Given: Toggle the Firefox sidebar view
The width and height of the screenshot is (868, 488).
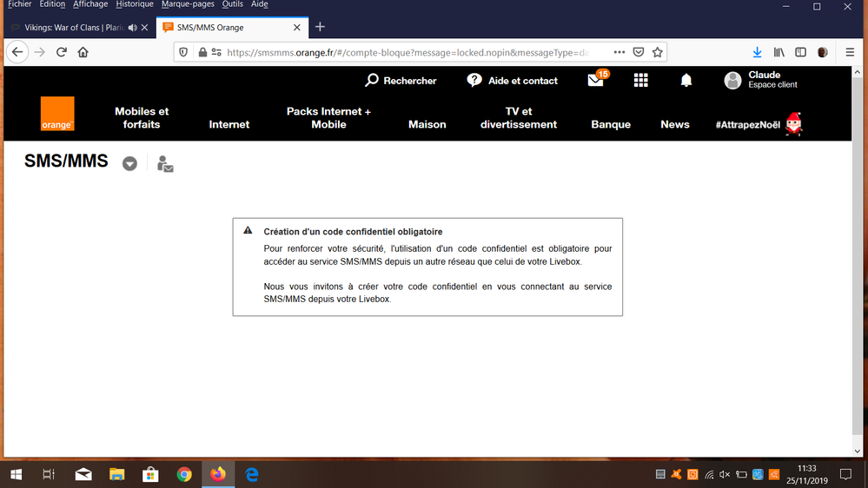Looking at the screenshot, I should pyautogui.click(x=801, y=52).
